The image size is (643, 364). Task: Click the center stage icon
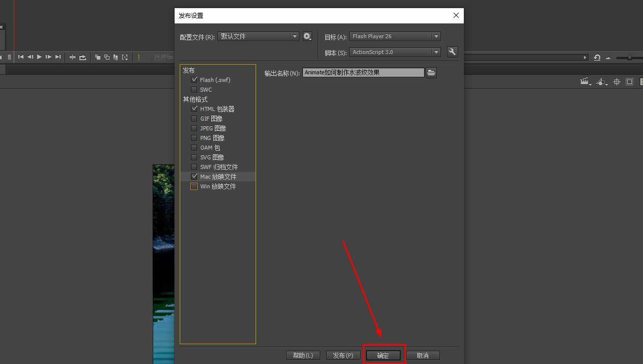coord(617,81)
